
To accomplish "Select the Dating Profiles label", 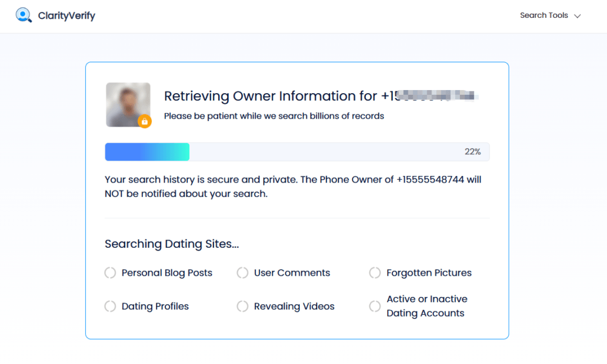I will 155,306.
